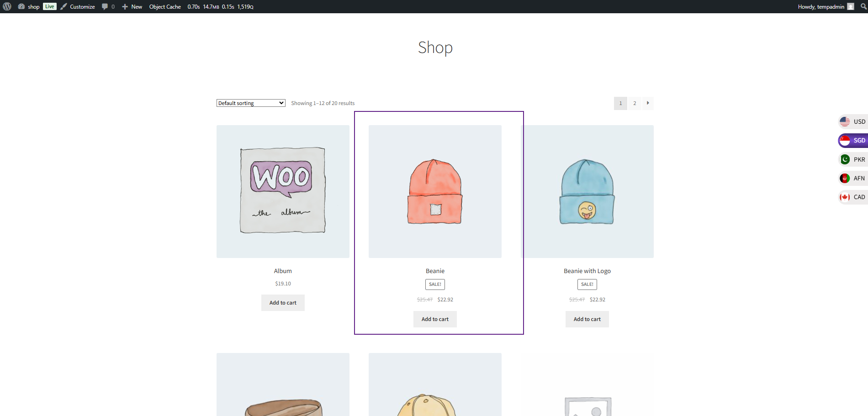Open the Album product image
This screenshot has height=416, width=868.
[283, 191]
